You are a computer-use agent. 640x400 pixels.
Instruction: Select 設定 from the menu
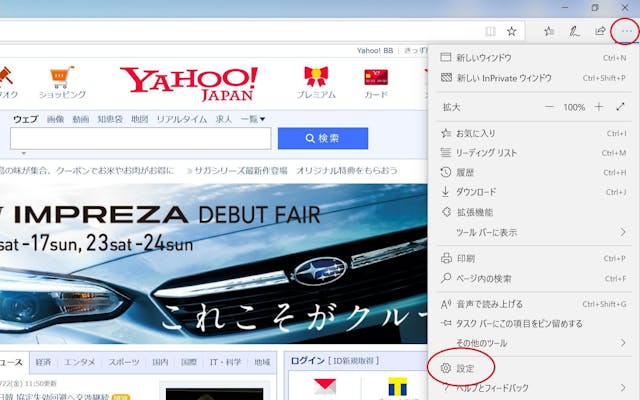coord(465,368)
